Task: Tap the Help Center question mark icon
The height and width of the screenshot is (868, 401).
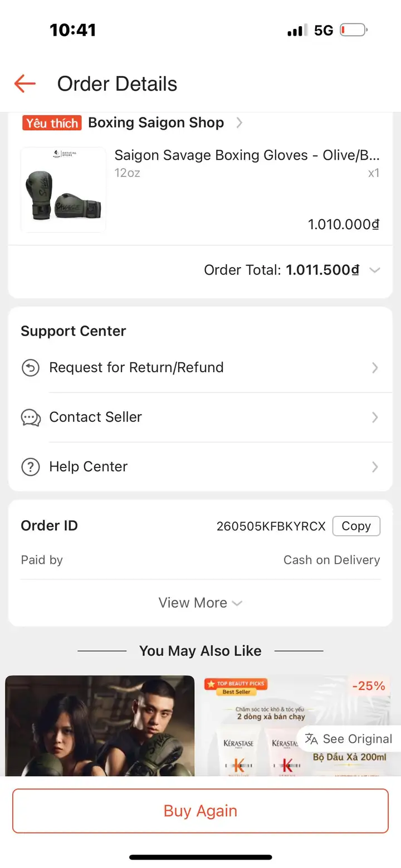Action: tap(30, 467)
